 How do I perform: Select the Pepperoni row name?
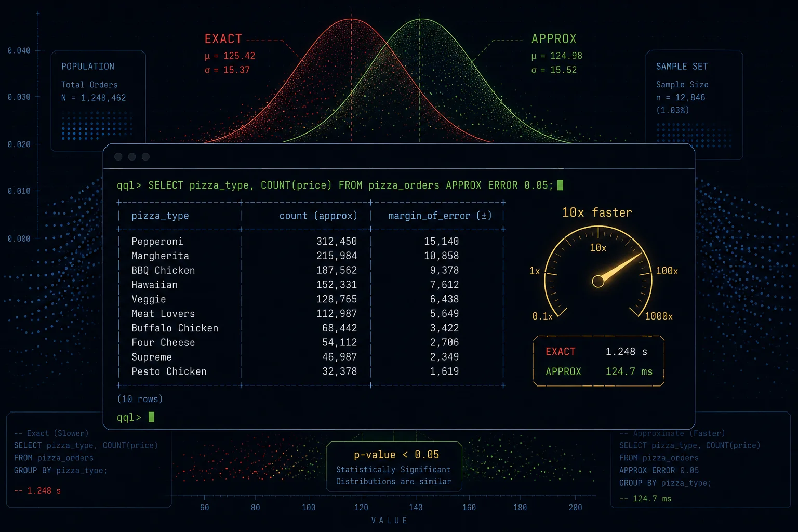point(157,242)
